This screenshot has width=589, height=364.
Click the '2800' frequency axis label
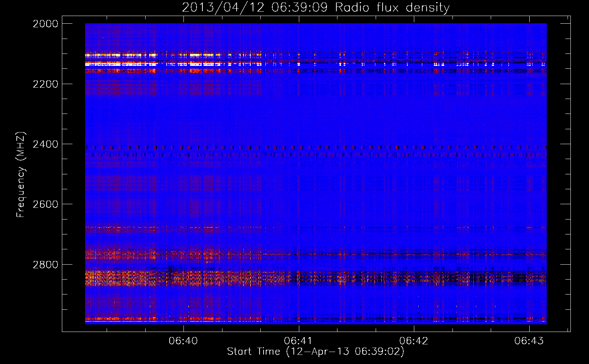click(x=46, y=265)
